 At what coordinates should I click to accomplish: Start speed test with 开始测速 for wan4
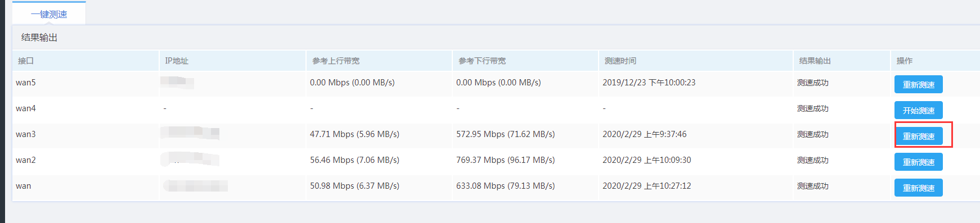click(x=918, y=110)
